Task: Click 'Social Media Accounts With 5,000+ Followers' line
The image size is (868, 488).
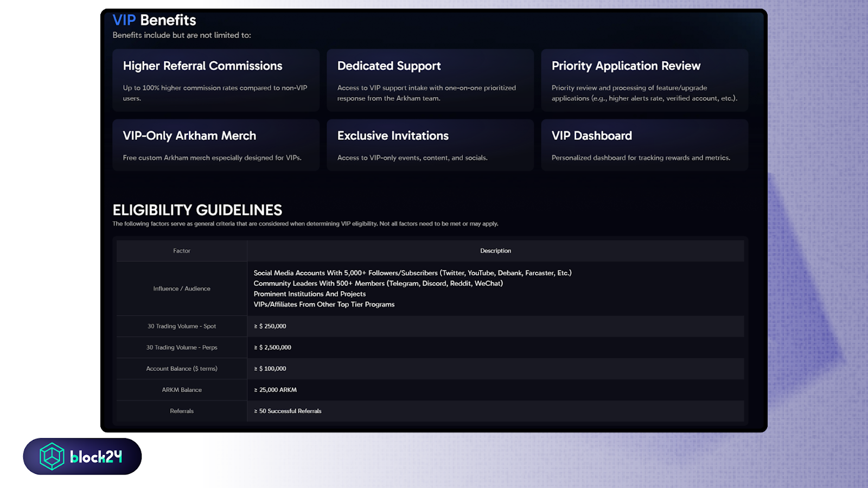Action: click(413, 273)
